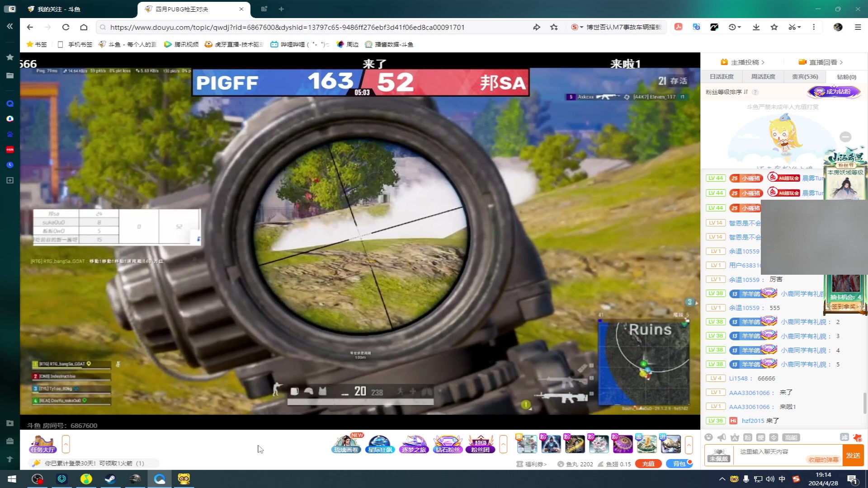Image resolution: width=868 pixels, height=488 pixels.
Task: Open the browser hamburger main menu
Action: click(x=858, y=27)
